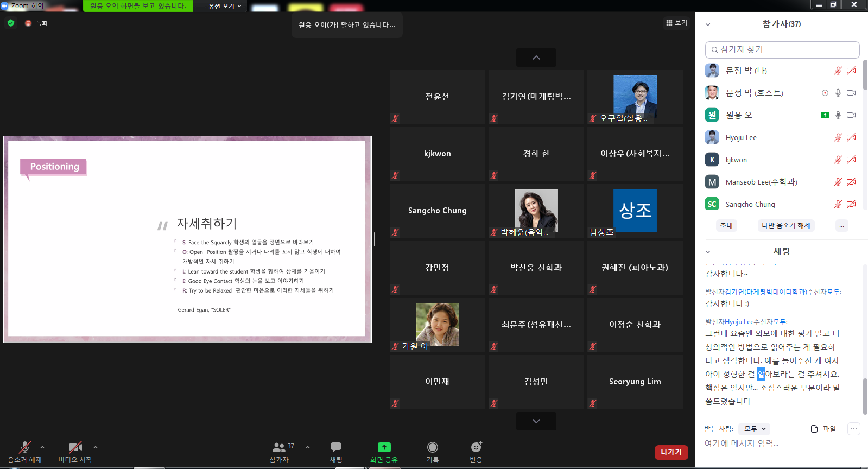
Task: Click sender name Hyoju Lee in chat
Action: coord(739,322)
